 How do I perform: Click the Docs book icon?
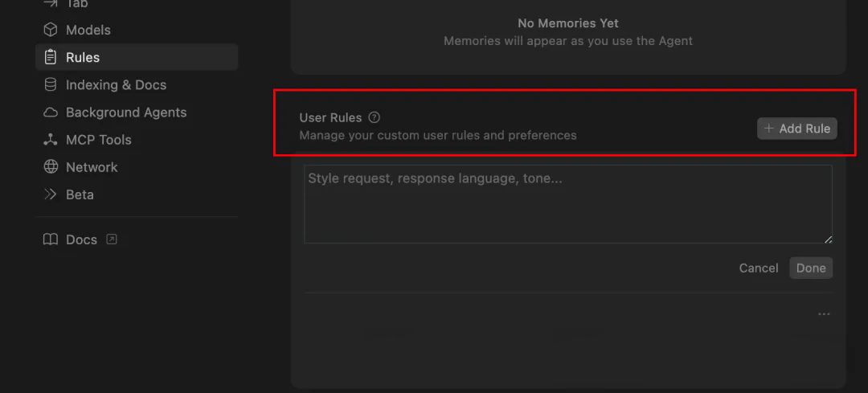(x=51, y=239)
